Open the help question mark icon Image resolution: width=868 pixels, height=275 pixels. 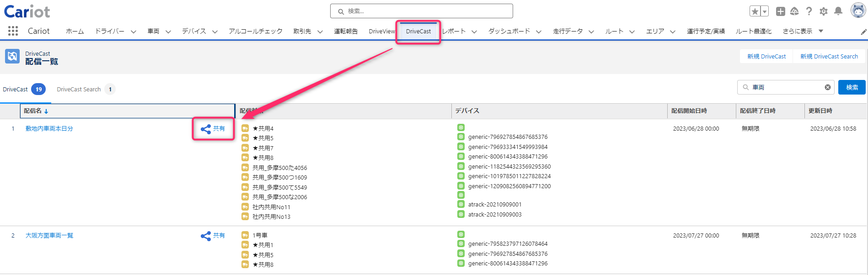point(809,11)
